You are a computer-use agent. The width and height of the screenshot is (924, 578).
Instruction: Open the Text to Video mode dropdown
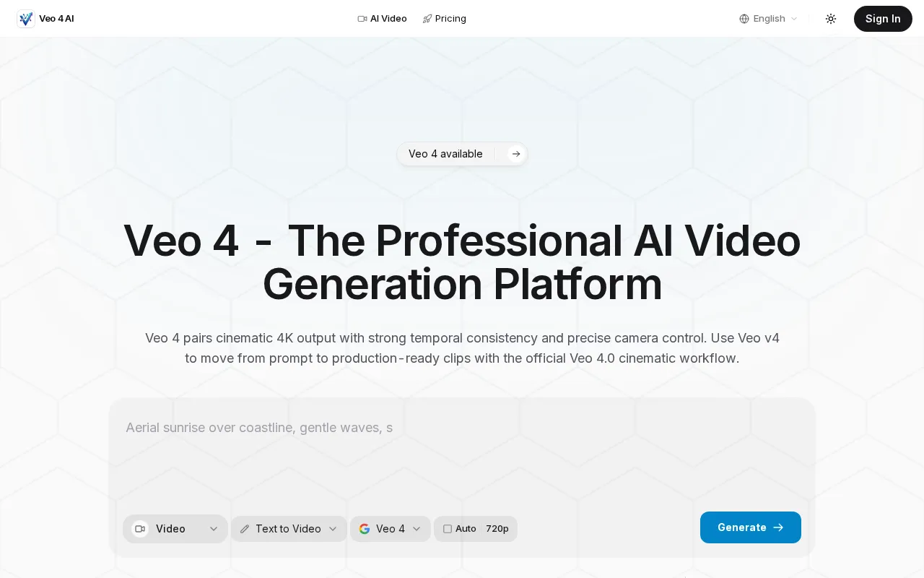point(289,529)
